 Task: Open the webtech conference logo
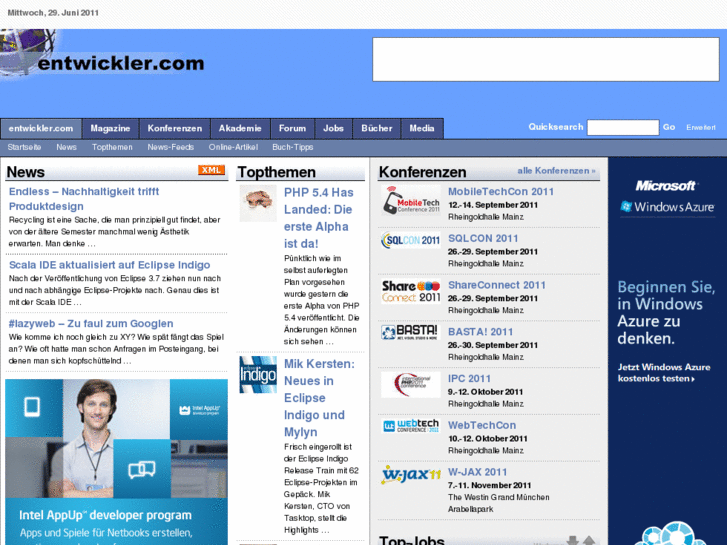click(411, 426)
